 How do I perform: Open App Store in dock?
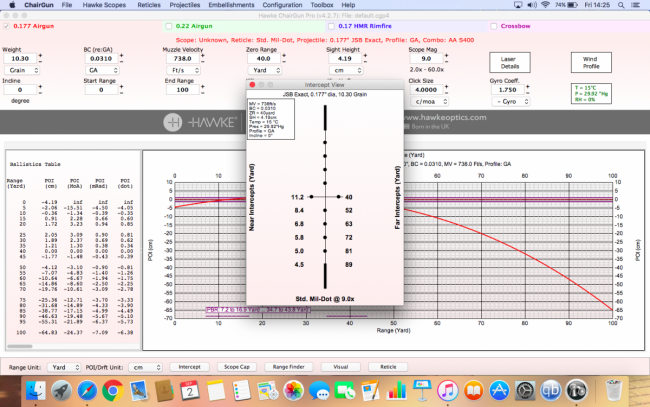499,390
